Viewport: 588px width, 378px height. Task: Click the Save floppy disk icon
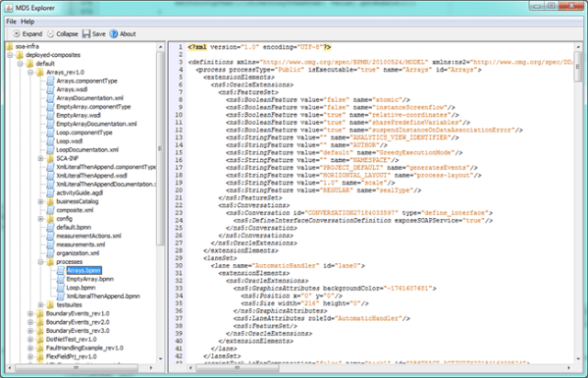click(86, 34)
